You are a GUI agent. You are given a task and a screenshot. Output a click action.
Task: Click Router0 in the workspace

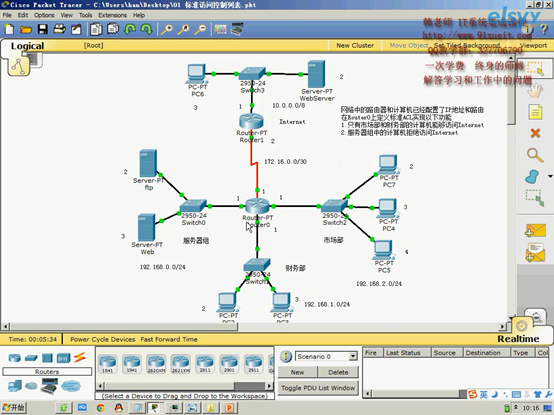(x=257, y=206)
